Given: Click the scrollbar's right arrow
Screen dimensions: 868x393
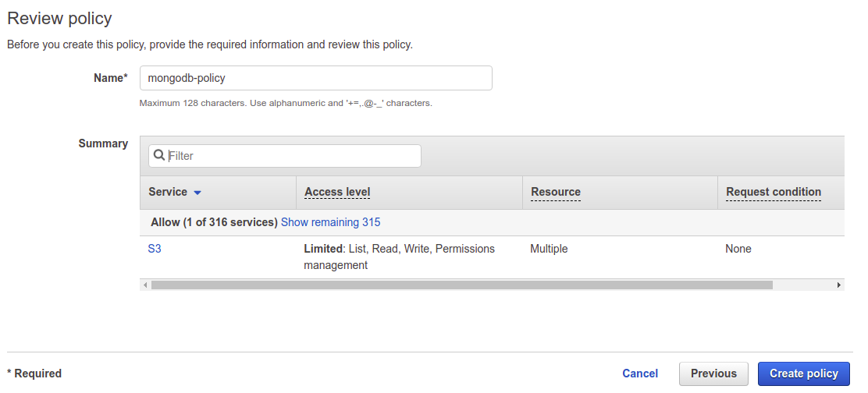Looking at the screenshot, I should point(839,285).
